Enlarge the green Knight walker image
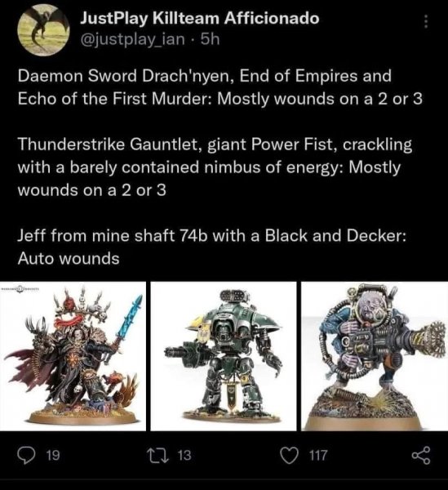The height and width of the screenshot is (490, 448). (x=224, y=356)
